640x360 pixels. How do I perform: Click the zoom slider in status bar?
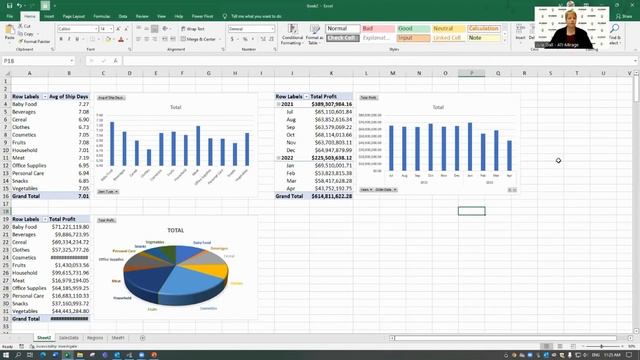(x=601, y=346)
